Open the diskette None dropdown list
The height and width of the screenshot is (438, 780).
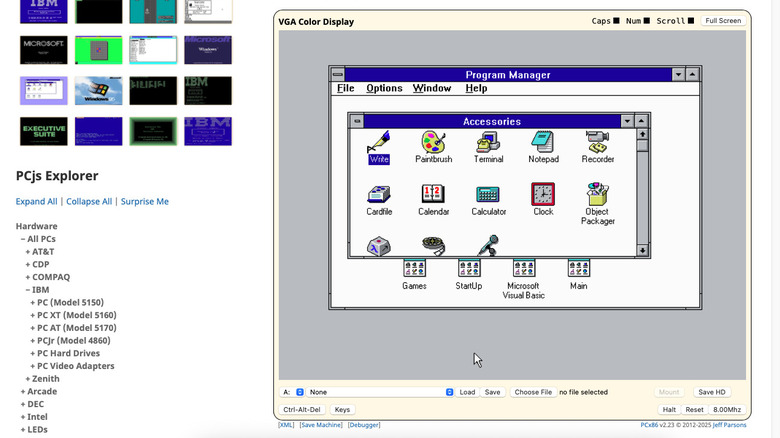pyautogui.click(x=380, y=392)
